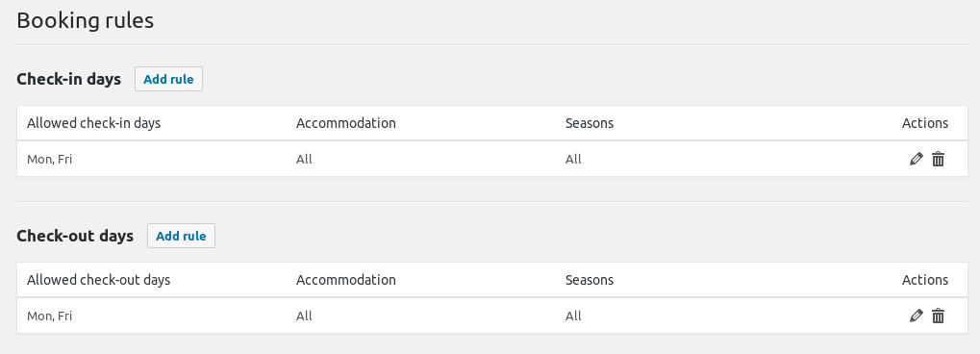Click the Allowed check-out days column header
The height and width of the screenshot is (354, 980).
coord(99,280)
